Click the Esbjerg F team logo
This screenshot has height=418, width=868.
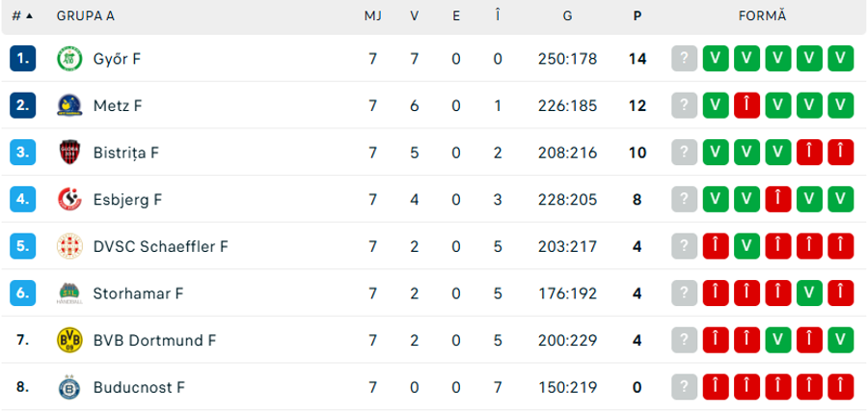69,199
